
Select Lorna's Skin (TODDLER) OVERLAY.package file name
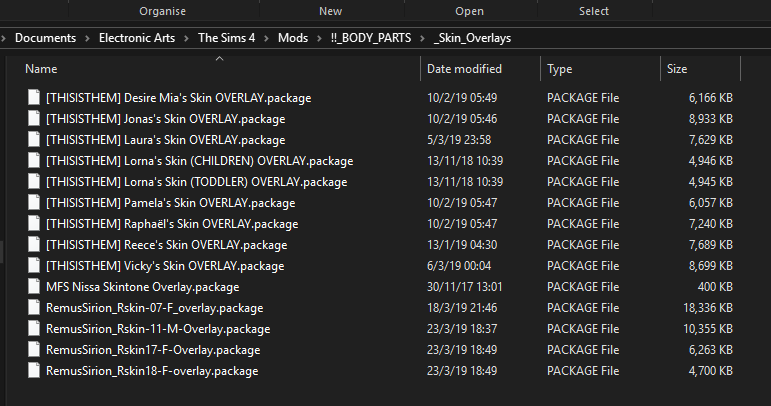[x=197, y=182]
